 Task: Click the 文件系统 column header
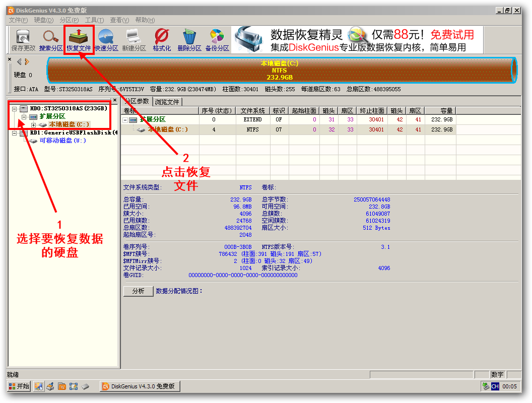click(x=253, y=111)
